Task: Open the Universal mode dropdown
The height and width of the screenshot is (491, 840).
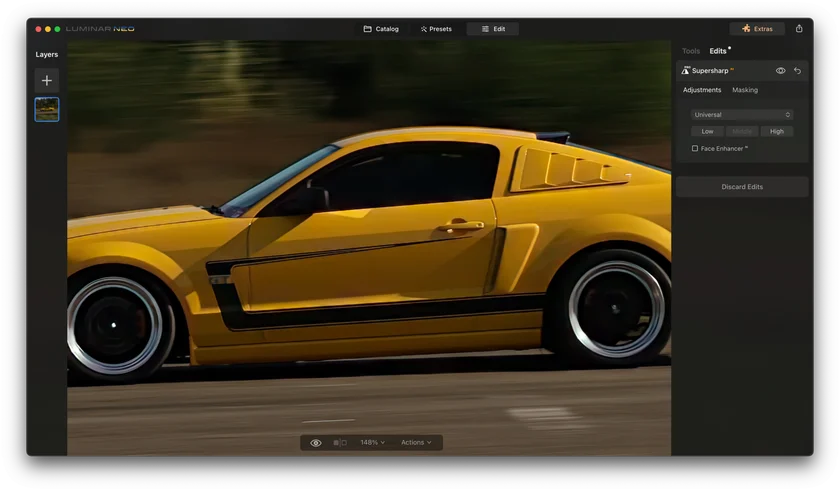Action: (x=741, y=115)
